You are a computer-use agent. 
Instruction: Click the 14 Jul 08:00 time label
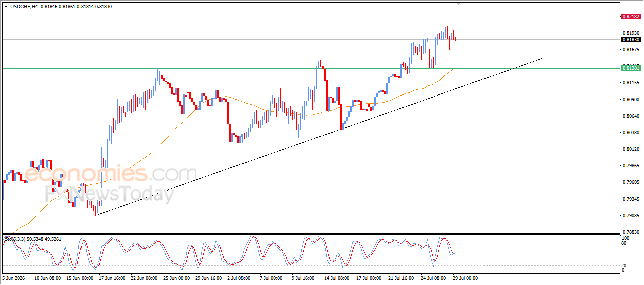(338, 277)
